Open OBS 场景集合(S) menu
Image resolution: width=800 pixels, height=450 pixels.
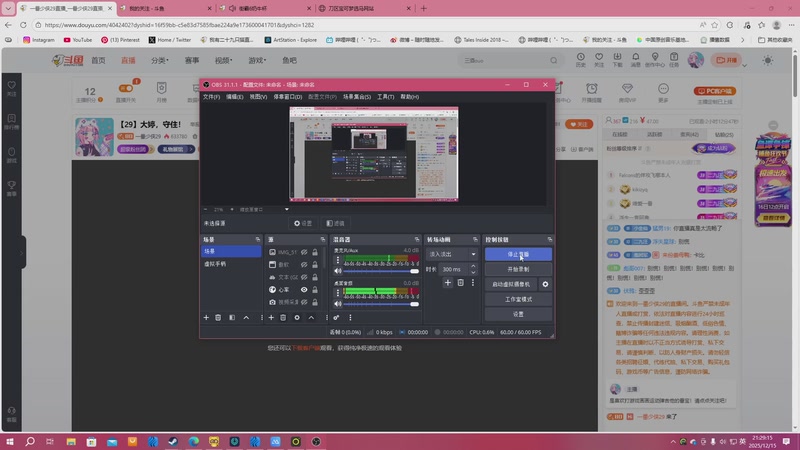click(x=357, y=96)
